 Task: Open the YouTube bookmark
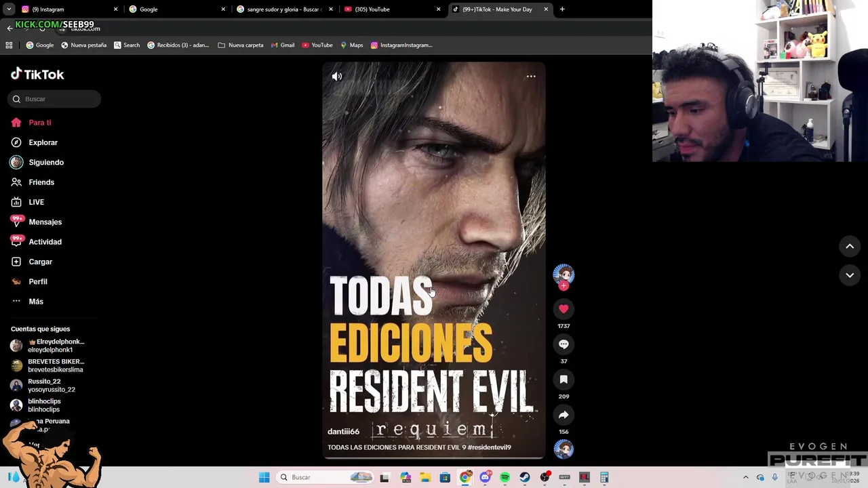coord(317,45)
